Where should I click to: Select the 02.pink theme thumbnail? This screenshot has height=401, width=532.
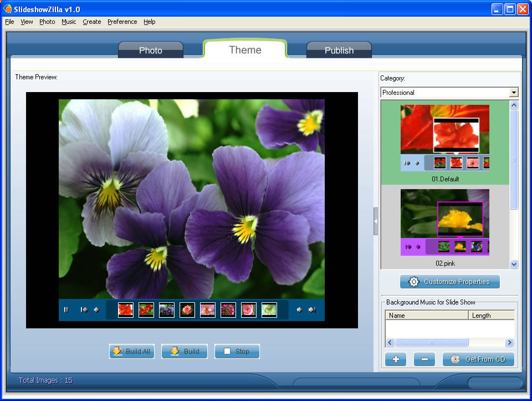(x=445, y=222)
